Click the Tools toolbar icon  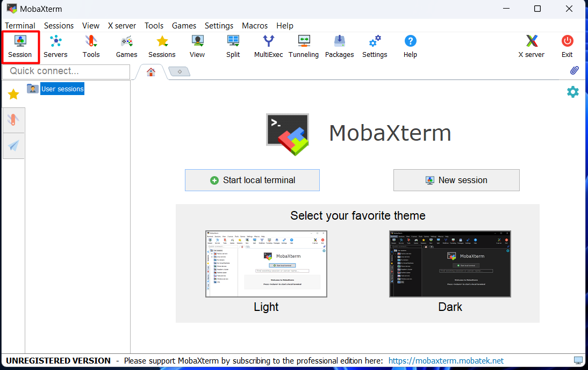pos(91,47)
